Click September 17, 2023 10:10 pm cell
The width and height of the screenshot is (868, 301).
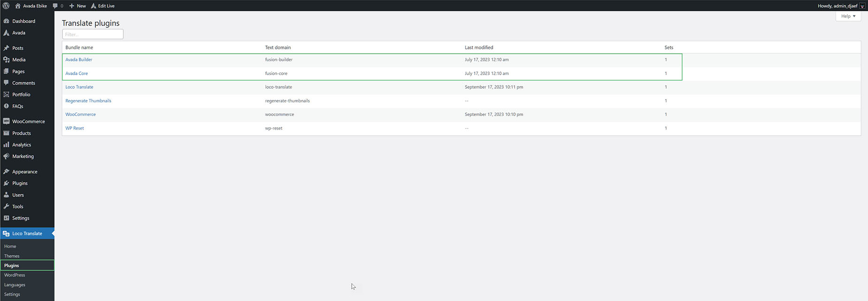pos(494,114)
